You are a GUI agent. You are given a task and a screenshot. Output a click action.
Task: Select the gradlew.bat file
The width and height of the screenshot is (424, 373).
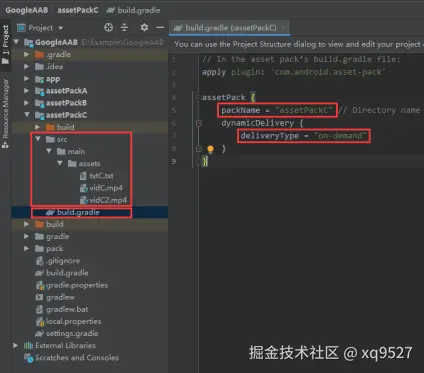62,309
